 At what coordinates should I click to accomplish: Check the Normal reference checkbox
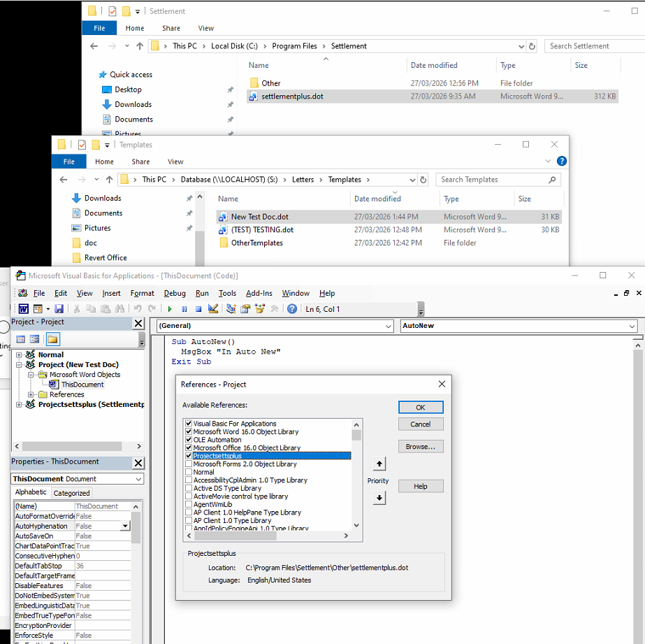tap(189, 472)
